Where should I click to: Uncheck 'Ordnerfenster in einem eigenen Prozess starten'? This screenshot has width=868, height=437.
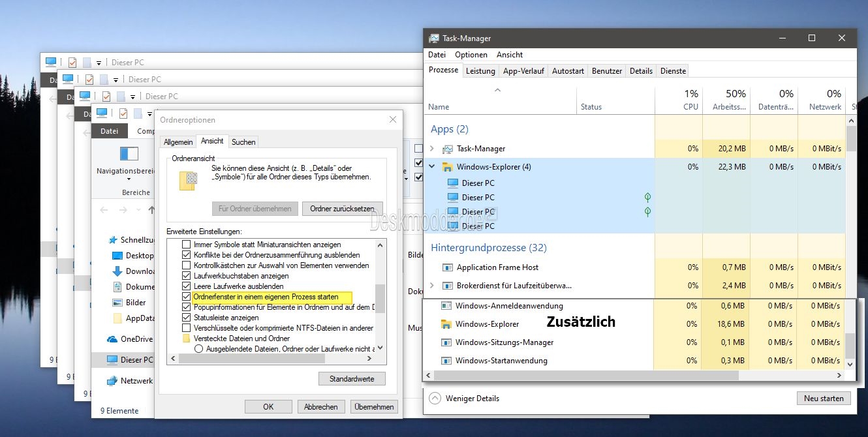(x=187, y=297)
